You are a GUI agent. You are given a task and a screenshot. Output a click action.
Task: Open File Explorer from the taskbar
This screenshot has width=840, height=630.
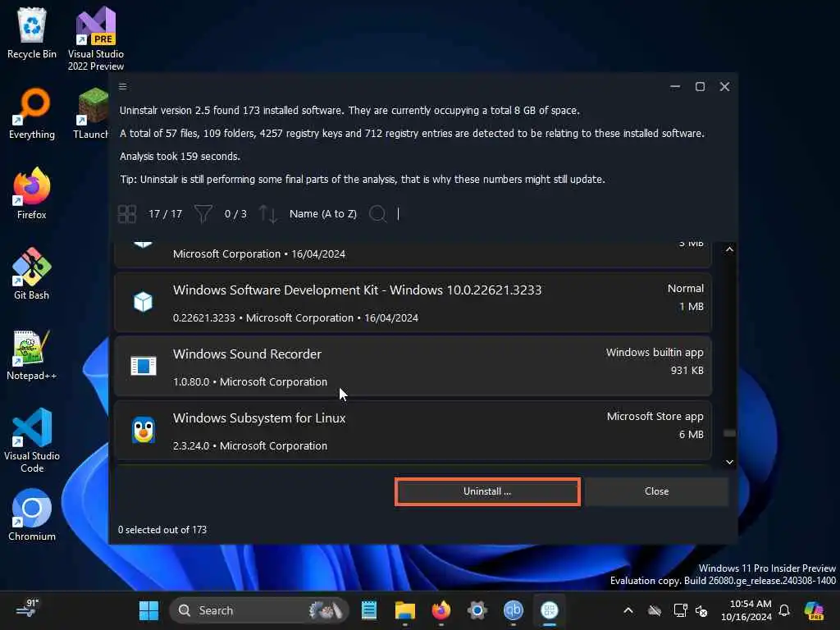[405, 610]
